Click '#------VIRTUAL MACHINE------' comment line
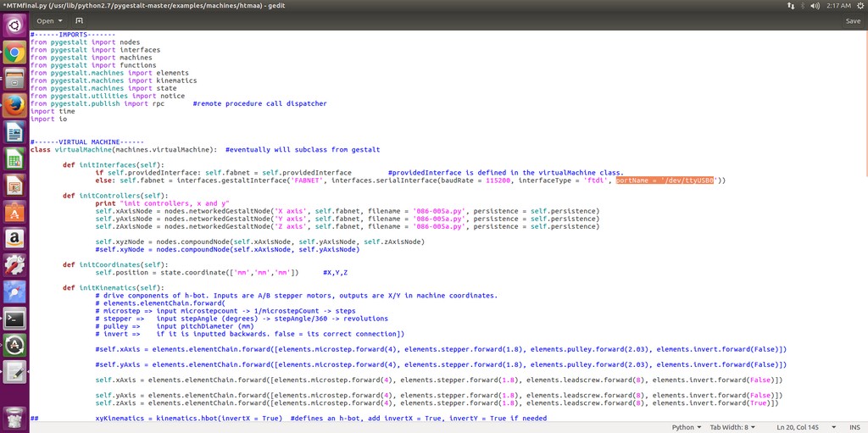This screenshot has height=433, width=868. tap(87, 142)
